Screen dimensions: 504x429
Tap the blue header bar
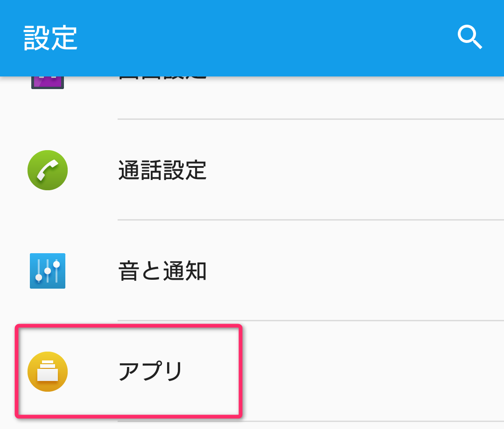tap(252, 38)
